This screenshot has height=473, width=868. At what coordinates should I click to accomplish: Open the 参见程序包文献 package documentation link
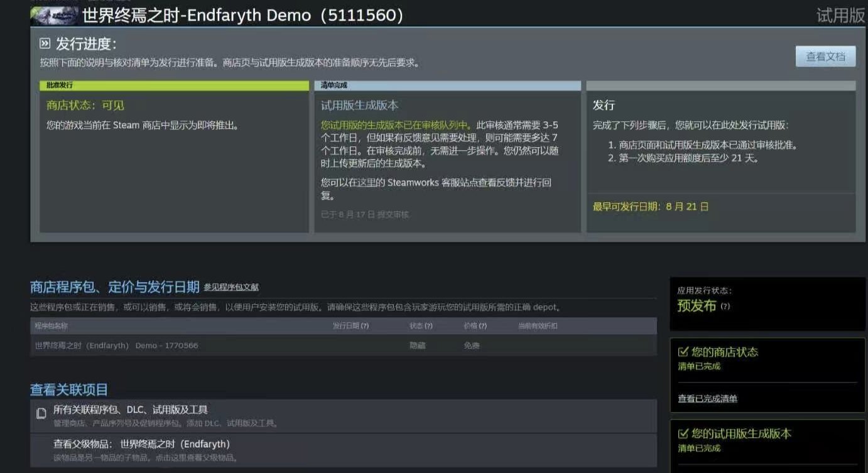click(231, 287)
